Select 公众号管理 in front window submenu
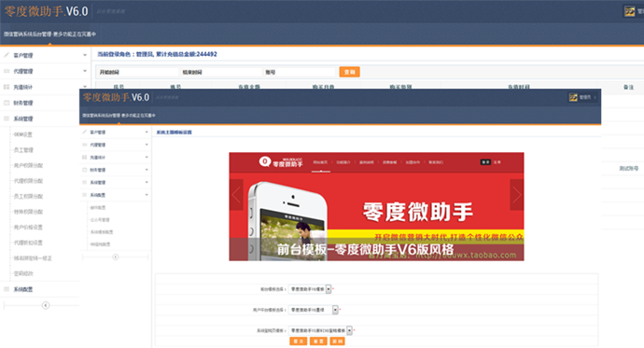The image size is (644, 348). pos(100,220)
